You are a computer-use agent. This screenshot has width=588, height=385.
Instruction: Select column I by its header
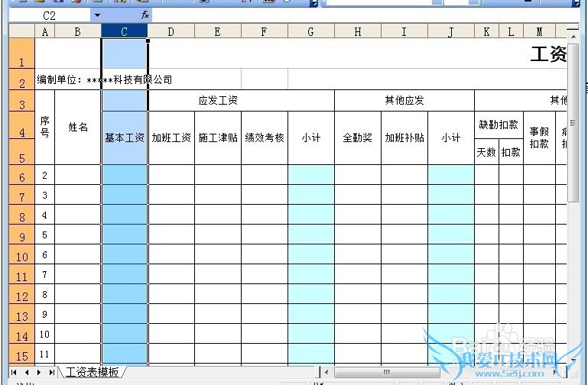(x=404, y=32)
